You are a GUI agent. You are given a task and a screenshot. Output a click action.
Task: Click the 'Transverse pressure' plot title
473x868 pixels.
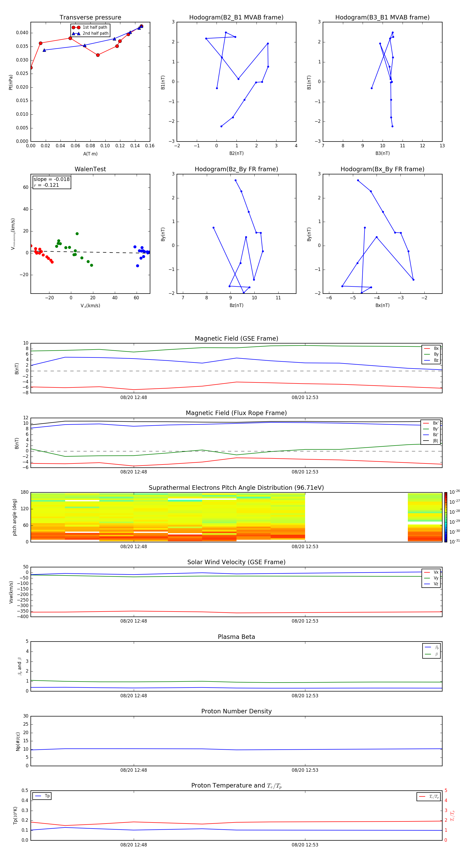click(x=90, y=18)
